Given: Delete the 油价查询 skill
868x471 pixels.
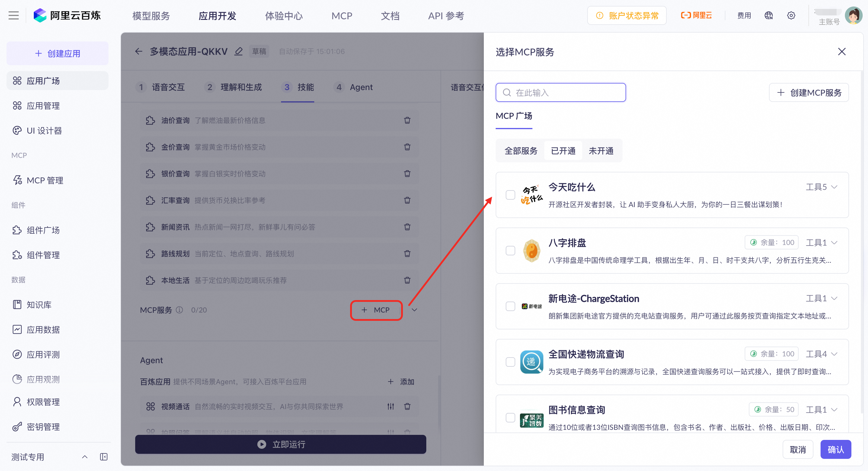Looking at the screenshot, I should tap(407, 120).
